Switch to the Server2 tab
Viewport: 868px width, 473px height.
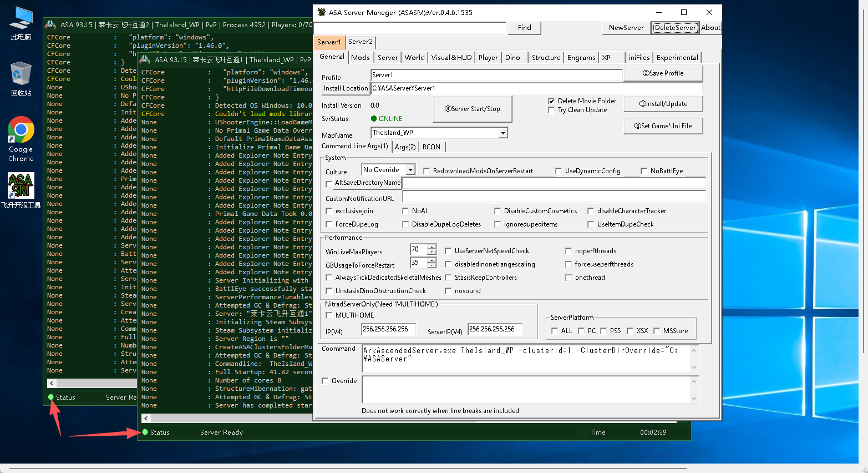click(x=361, y=42)
